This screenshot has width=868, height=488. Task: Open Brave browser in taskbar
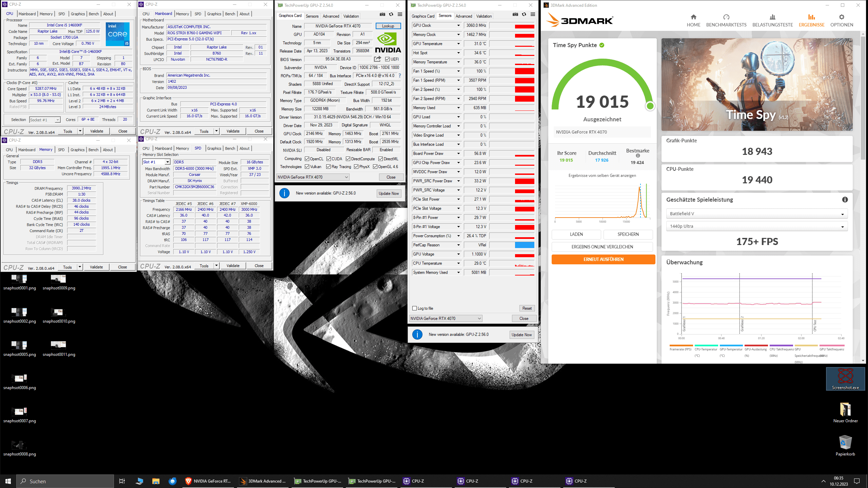click(x=188, y=481)
